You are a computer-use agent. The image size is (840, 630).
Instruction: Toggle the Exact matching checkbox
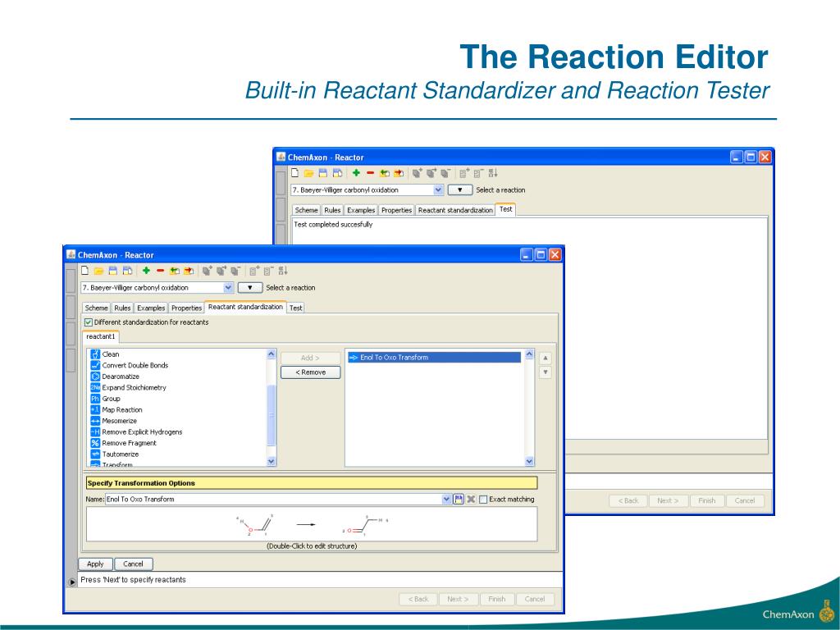483,500
